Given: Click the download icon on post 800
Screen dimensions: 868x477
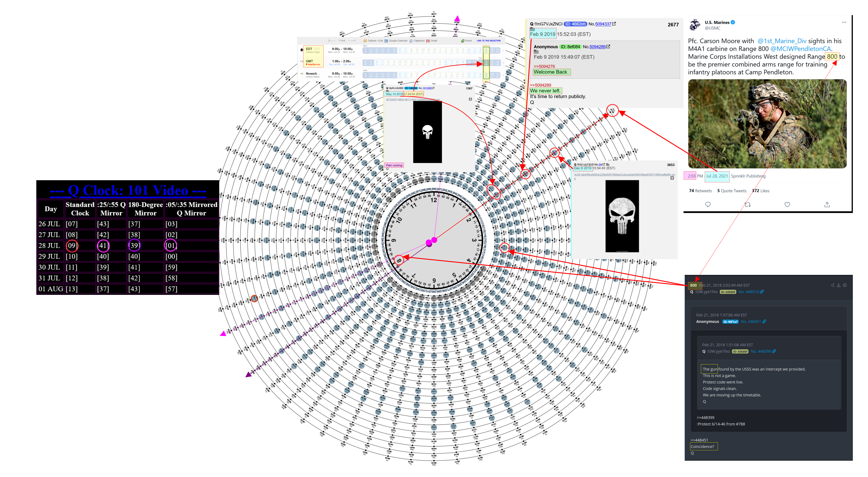Looking at the screenshot, I should point(838,285).
